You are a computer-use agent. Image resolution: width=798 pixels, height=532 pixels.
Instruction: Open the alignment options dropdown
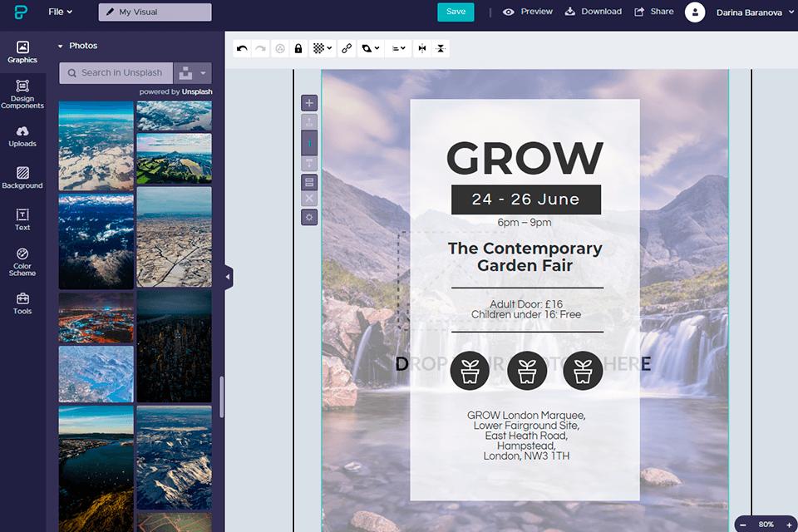(x=399, y=49)
